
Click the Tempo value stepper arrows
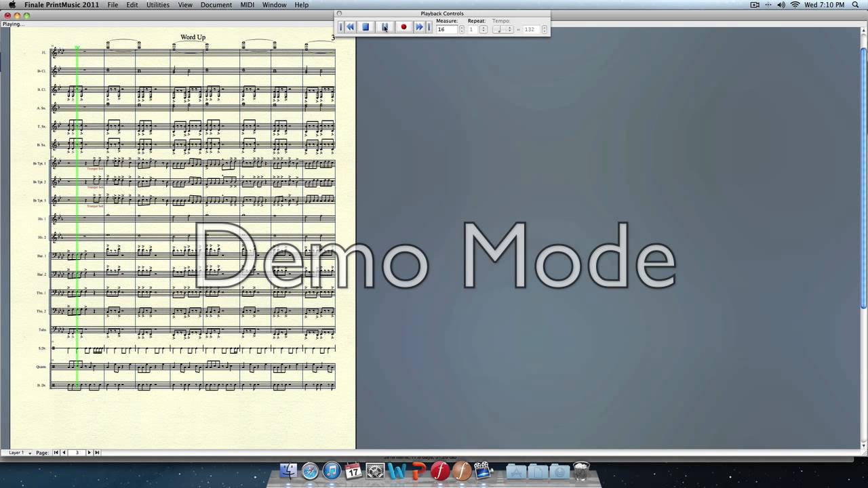click(x=544, y=30)
